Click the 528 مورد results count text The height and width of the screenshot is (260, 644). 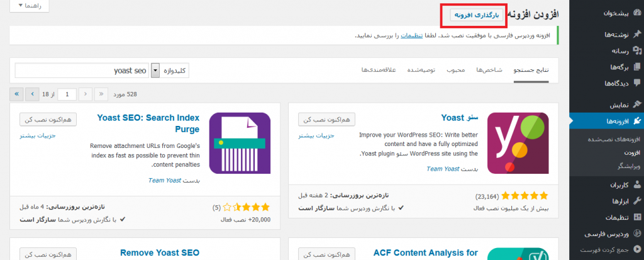(126, 94)
